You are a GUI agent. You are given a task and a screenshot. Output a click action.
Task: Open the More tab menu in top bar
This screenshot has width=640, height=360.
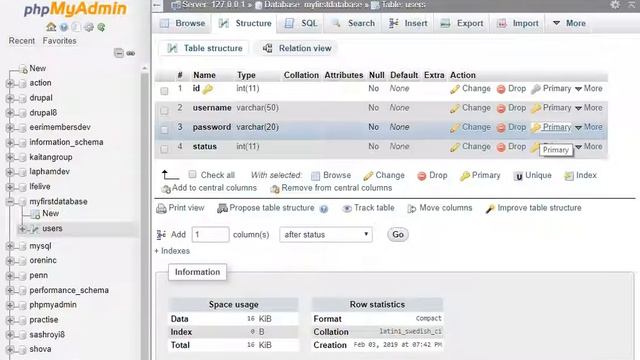tap(569, 23)
